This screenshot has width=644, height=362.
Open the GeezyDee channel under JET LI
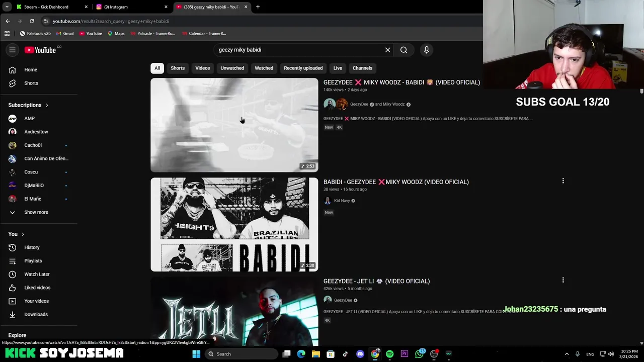[x=343, y=300]
